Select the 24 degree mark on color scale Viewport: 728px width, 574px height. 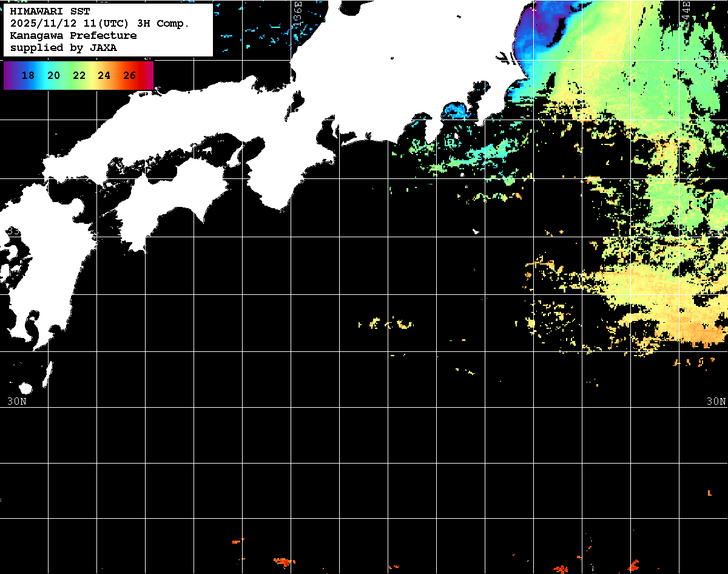[104, 75]
